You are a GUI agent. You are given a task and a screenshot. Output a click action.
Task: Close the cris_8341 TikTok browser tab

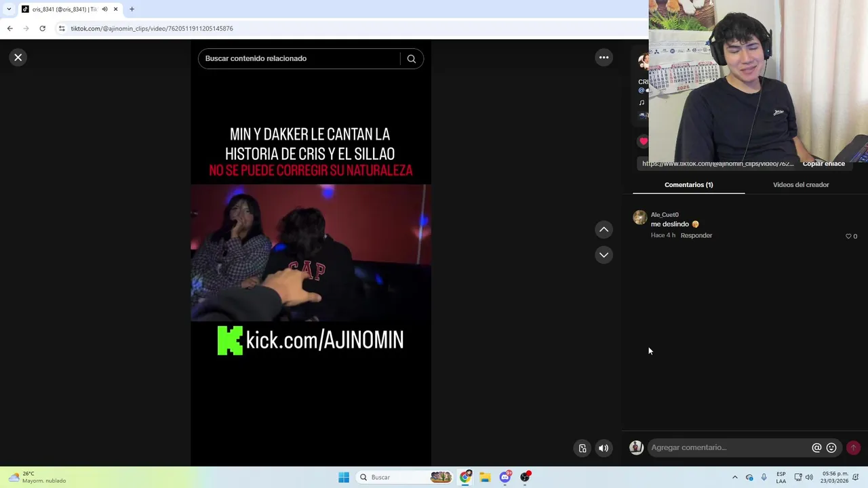click(x=115, y=9)
